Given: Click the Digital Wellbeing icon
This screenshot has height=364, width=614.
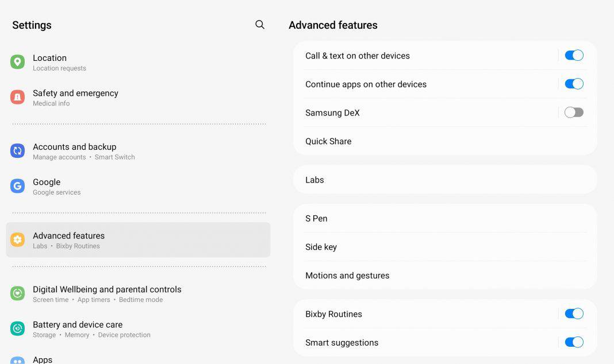Looking at the screenshot, I should (x=17, y=294).
